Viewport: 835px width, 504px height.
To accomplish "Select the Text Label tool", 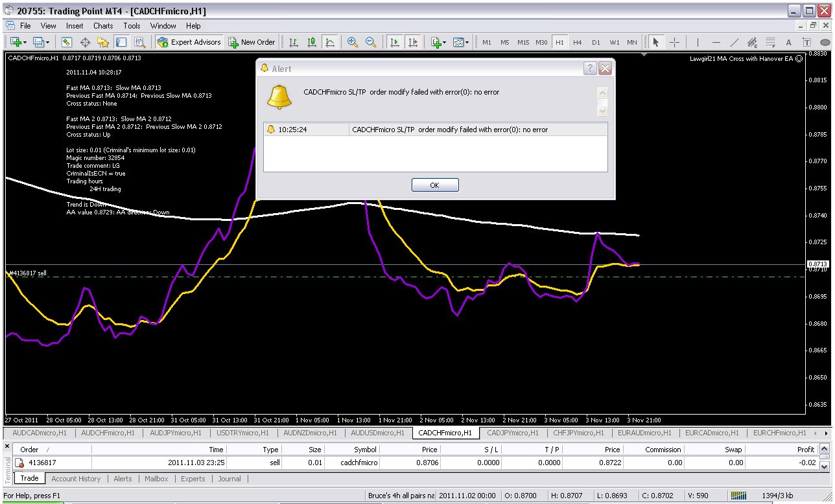I will 806,42.
